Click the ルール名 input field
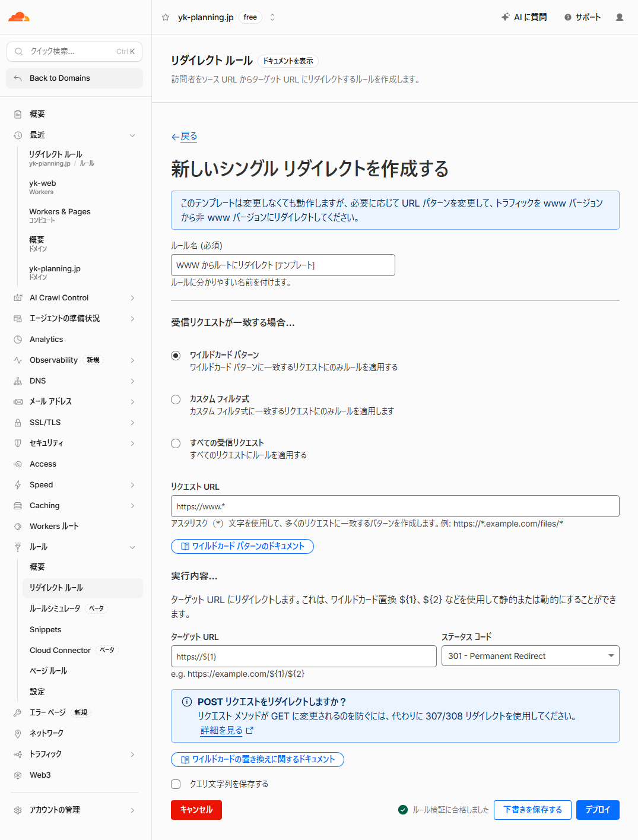The image size is (638, 840). [x=283, y=265]
